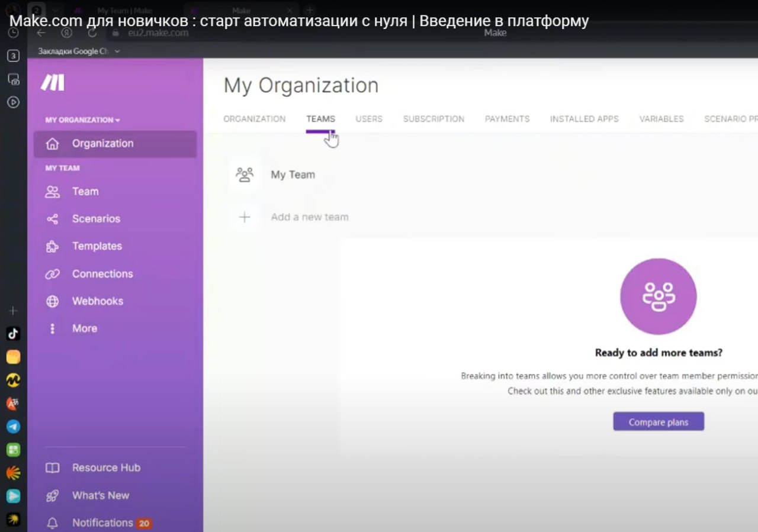758x532 pixels.
Task: Click the "Ready to add more teams?" text
Action: point(659,353)
